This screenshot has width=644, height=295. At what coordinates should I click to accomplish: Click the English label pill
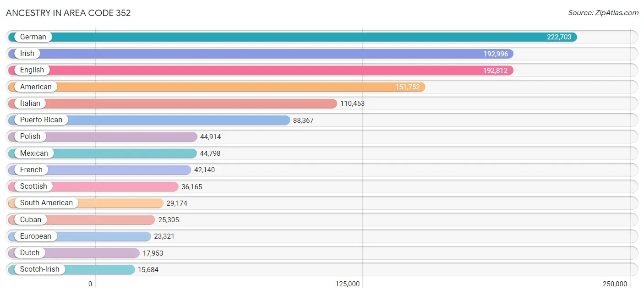click(x=32, y=70)
